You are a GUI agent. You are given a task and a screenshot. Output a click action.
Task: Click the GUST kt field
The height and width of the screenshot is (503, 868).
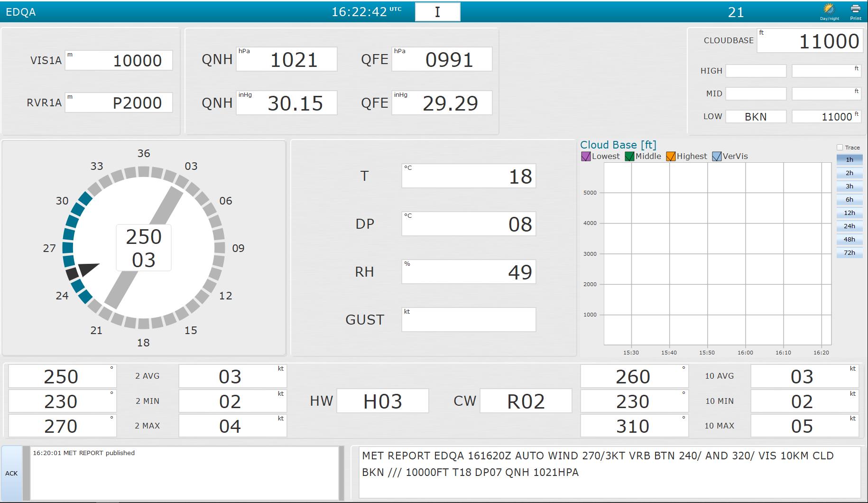coord(469,319)
